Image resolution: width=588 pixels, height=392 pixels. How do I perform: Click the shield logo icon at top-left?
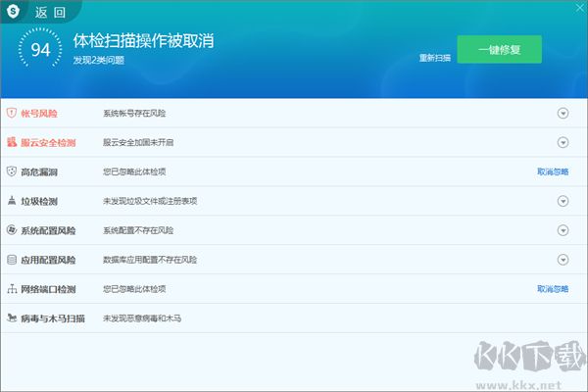click(x=13, y=11)
